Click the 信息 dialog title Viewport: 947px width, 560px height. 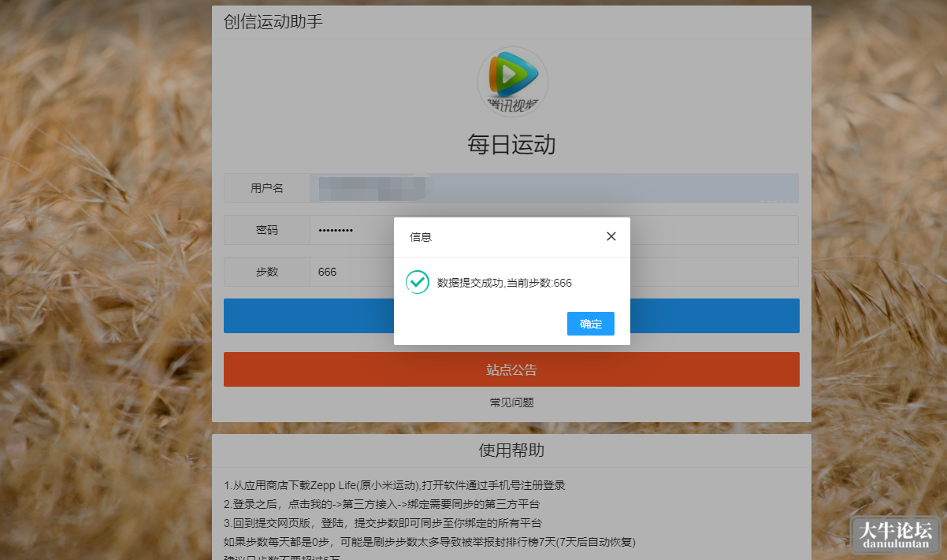tap(421, 236)
